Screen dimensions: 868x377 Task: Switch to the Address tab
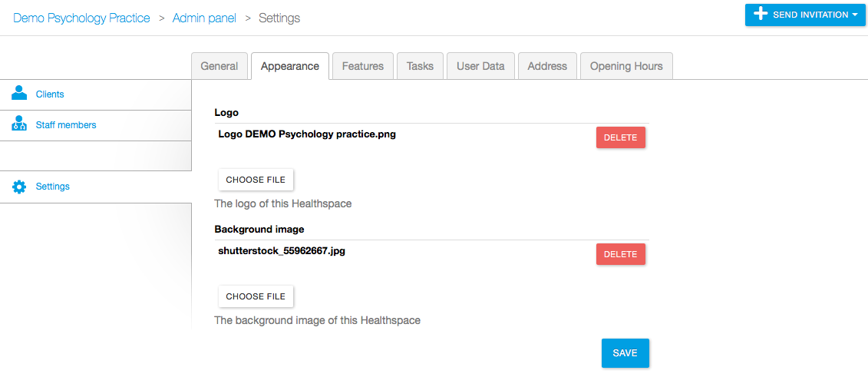[x=547, y=66]
